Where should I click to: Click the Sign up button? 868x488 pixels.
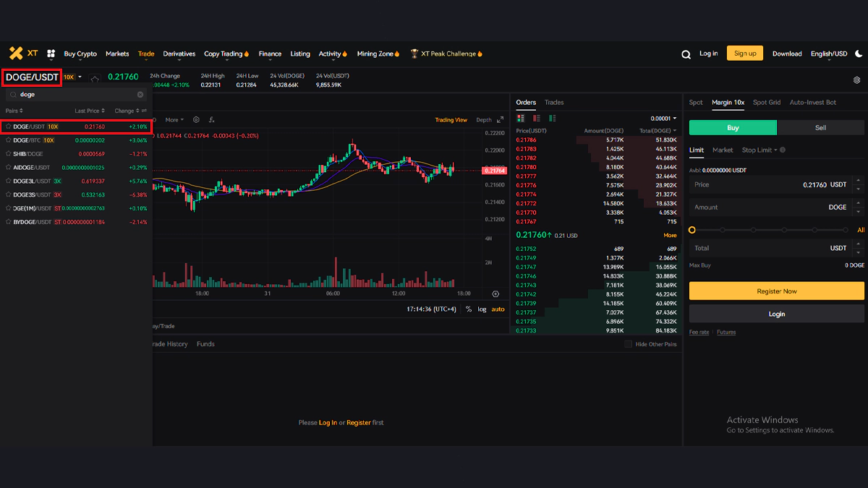point(745,53)
